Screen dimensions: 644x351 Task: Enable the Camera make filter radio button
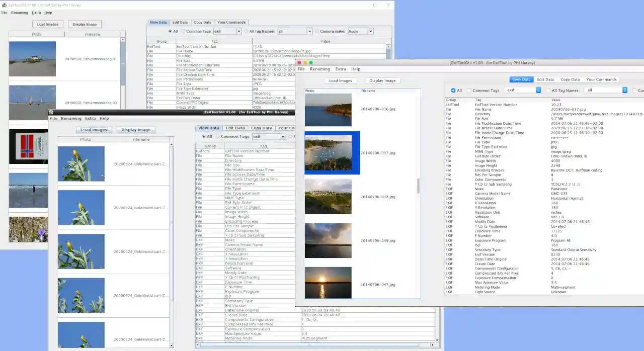(x=317, y=31)
